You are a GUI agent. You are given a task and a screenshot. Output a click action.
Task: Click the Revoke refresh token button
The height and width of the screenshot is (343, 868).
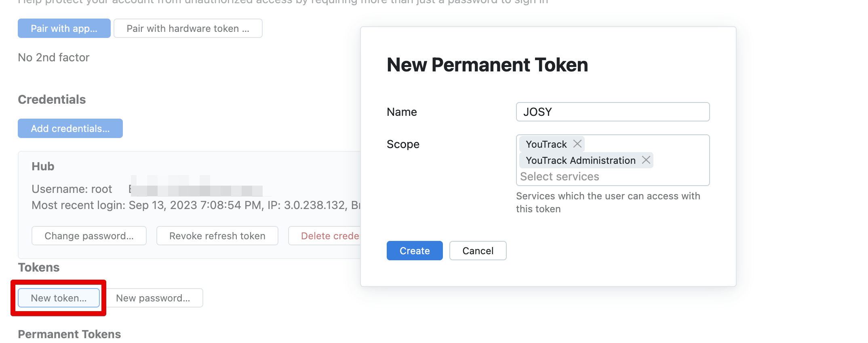[x=217, y=236]
